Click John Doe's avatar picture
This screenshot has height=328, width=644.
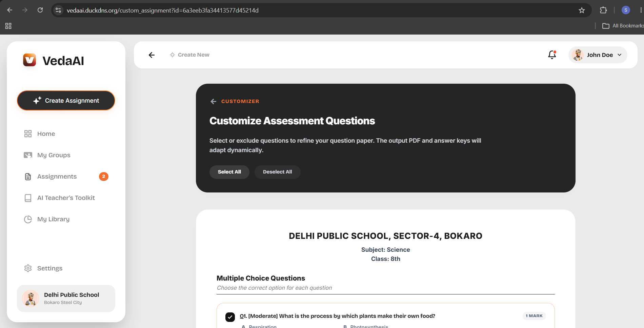pyautogui.click(x=578, y=55)
